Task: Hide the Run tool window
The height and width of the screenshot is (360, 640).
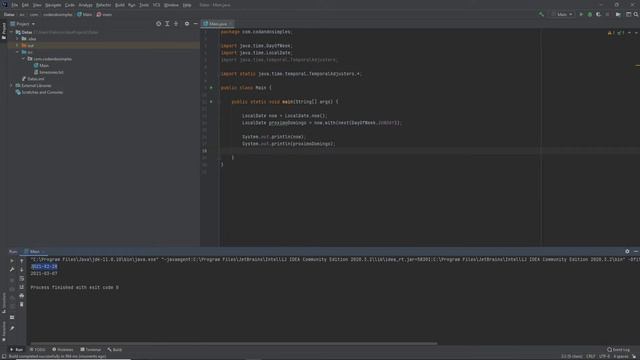Action: (636, 251)
